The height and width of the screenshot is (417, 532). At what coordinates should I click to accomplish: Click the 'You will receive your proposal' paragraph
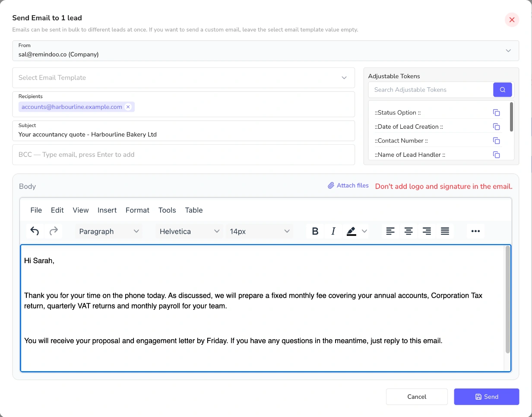click(233, 341)
